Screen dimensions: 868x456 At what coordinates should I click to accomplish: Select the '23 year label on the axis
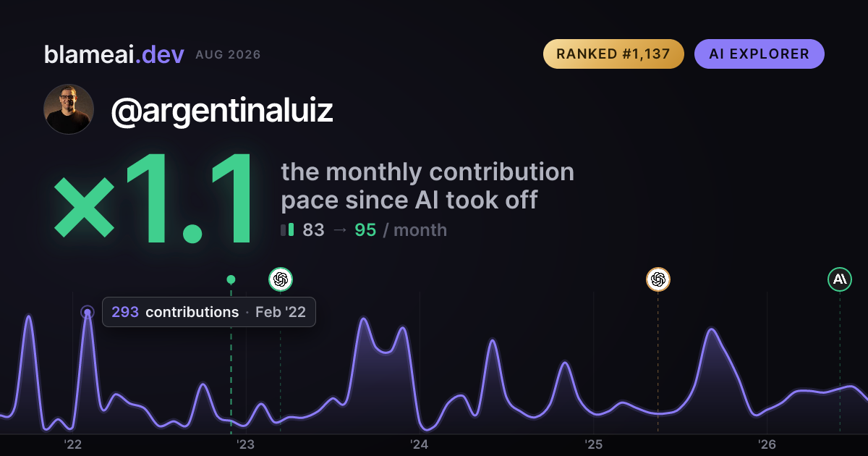246,444
